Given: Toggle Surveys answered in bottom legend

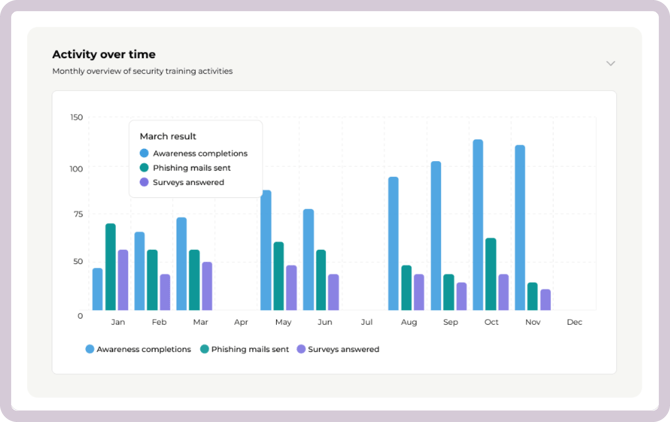Looking at the screenshot, I should (x=343, y=349).
